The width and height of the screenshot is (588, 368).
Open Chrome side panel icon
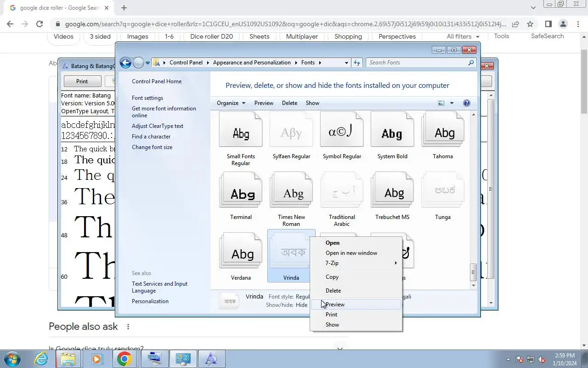548,24
